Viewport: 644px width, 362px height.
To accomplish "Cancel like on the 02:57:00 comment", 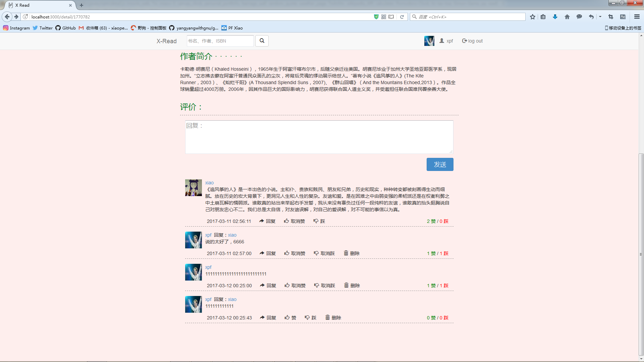I will point(294,253).
